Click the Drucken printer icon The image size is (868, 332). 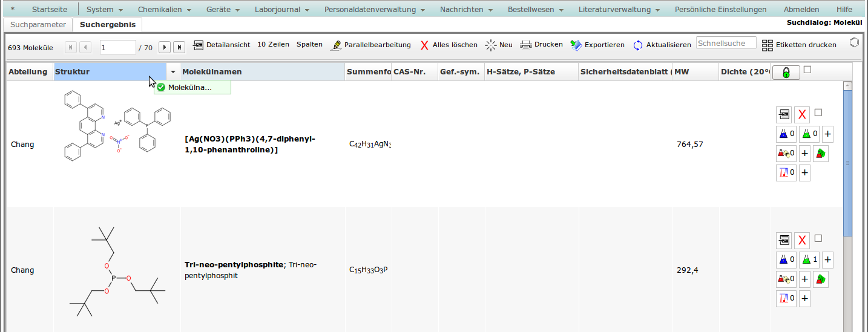click(526, 45)
